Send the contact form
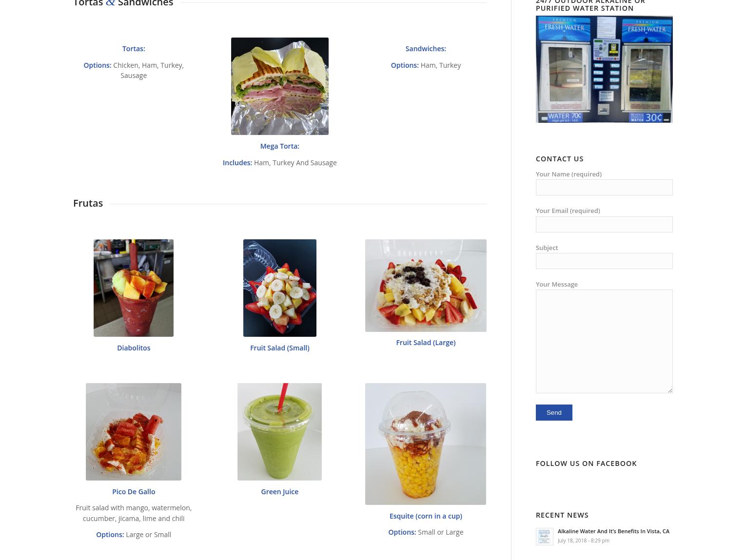746x560 pixels. click(554, 412)
